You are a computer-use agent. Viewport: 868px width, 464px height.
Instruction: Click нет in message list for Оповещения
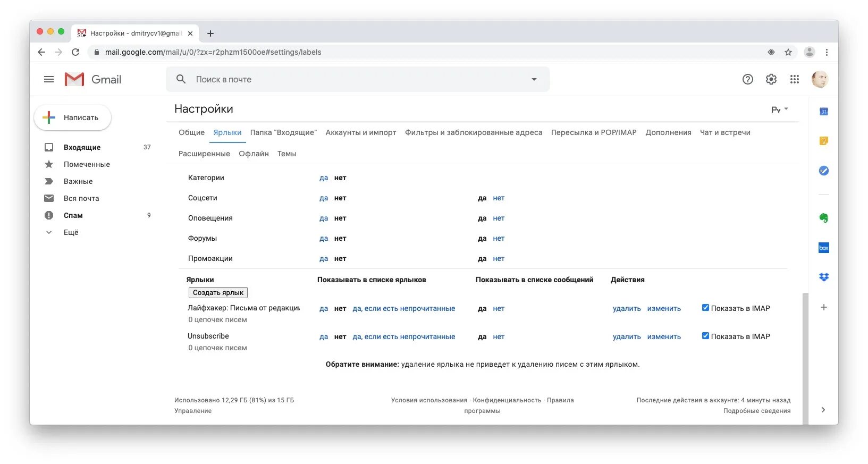pyautogui.click(x=499, y=218)
